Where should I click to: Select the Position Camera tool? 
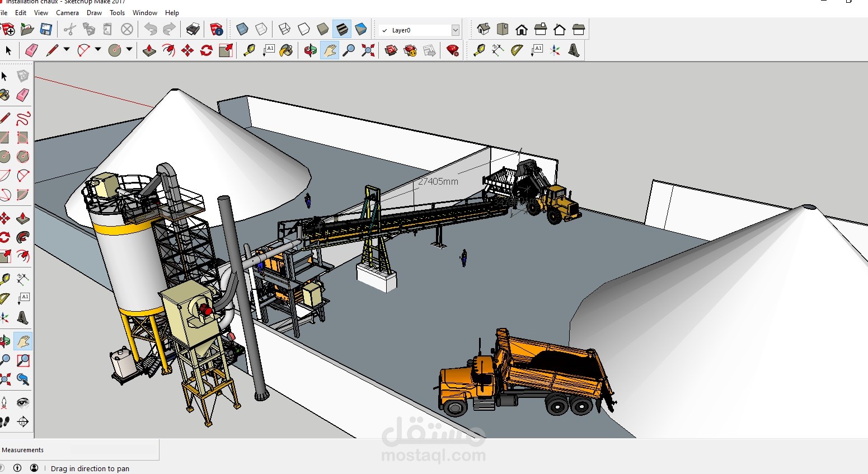[x=4, y=403]
